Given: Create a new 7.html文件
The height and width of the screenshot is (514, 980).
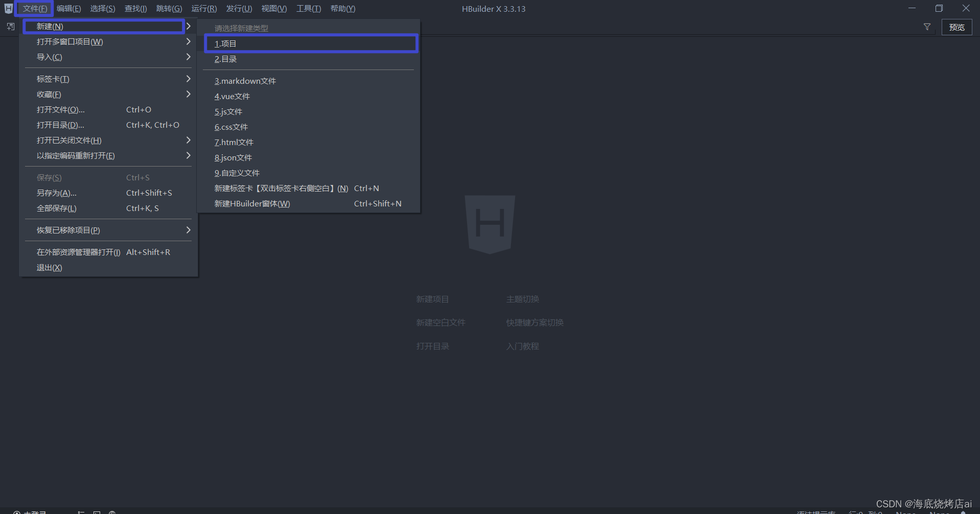Looking at the screenshot, I should pos(309,142).
